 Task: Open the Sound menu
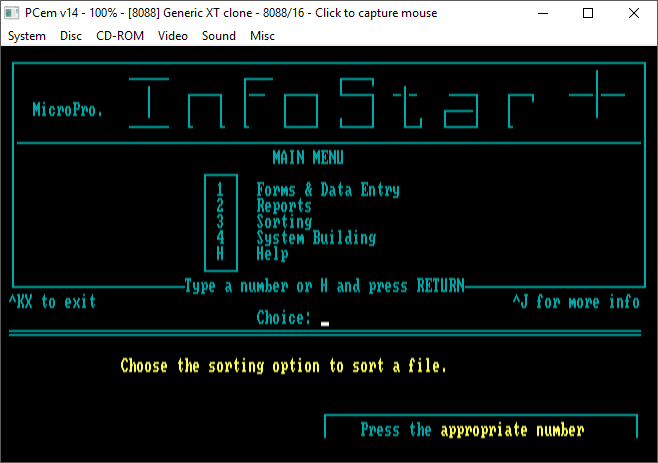(219, 36)
